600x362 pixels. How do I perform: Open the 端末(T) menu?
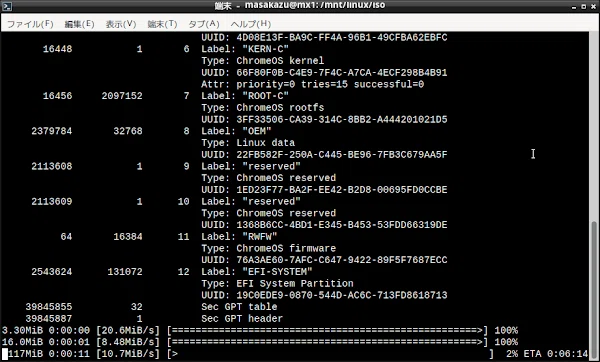[162, 24]
